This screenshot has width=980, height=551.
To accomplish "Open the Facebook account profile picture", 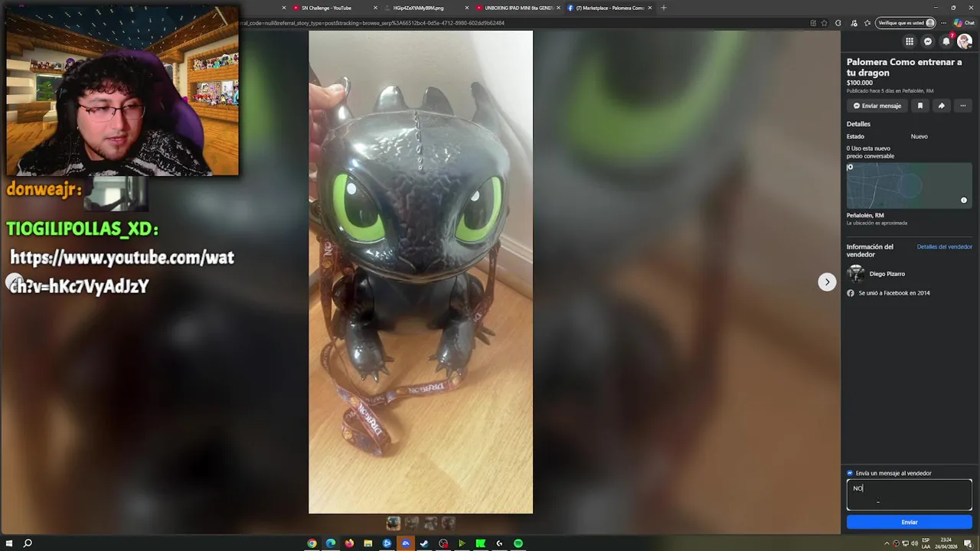I will 965,41.
